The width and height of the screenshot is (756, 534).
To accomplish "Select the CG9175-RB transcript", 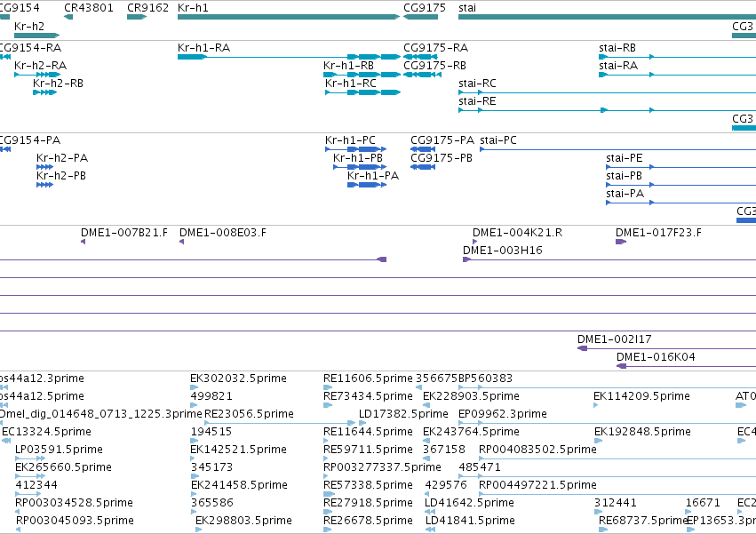I will (420, 75).
